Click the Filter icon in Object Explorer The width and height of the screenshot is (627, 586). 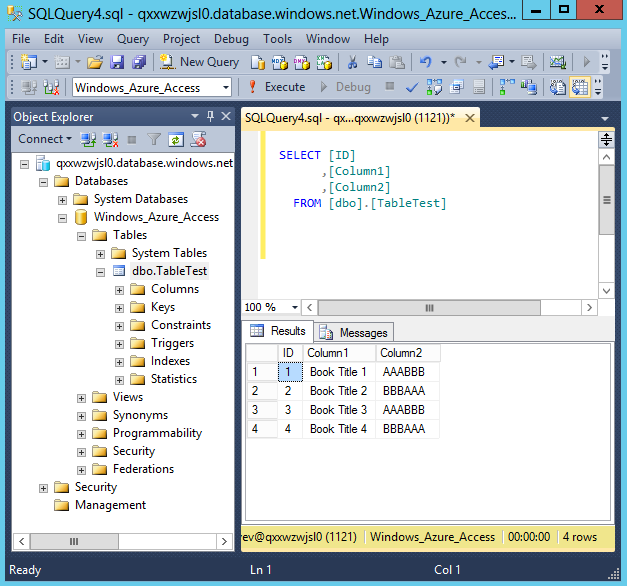154,139
